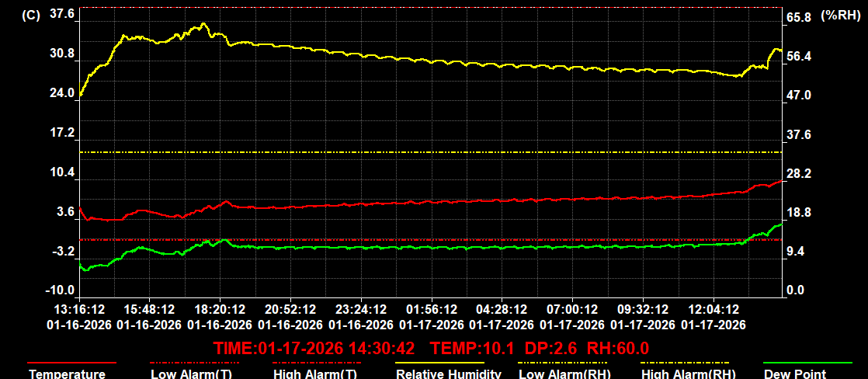Select the 18:20:12 time axis marker

tap(220, 309)
